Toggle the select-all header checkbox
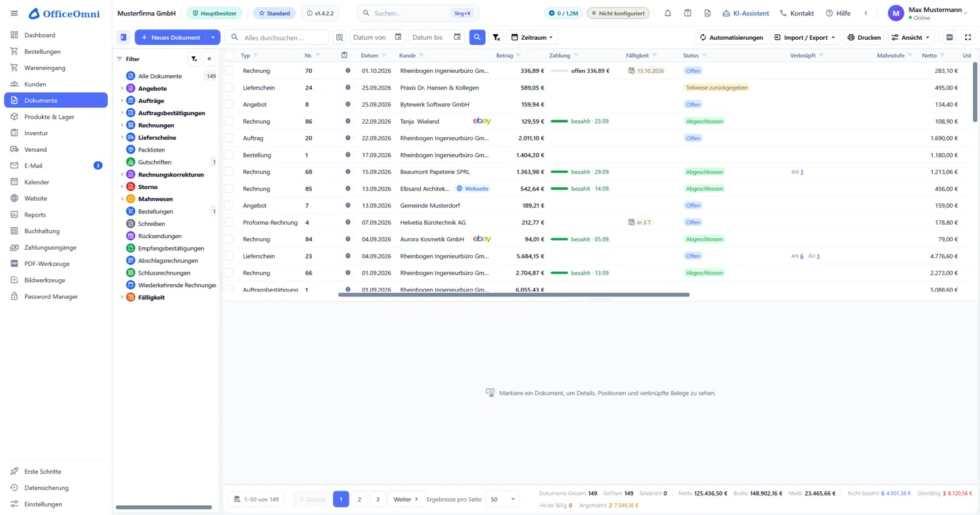 tap(229, 55)
